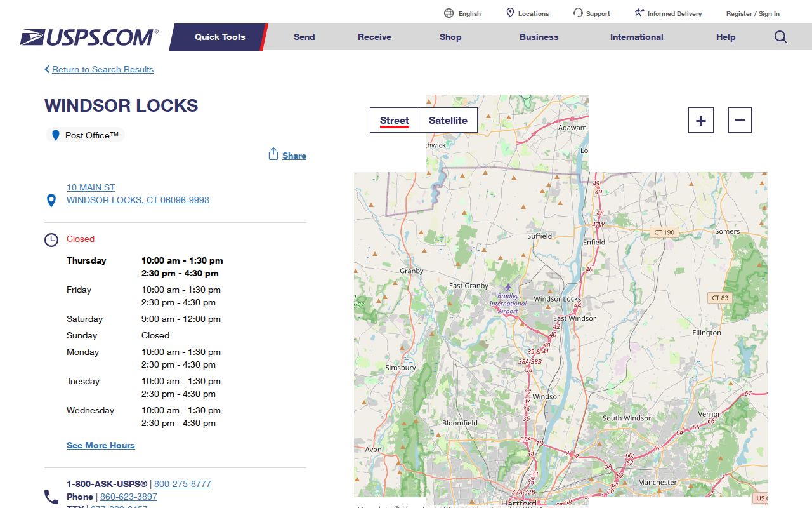812x508 pixels.
Task: Click the blue address pin icon
Action: [x=51, y=201]
